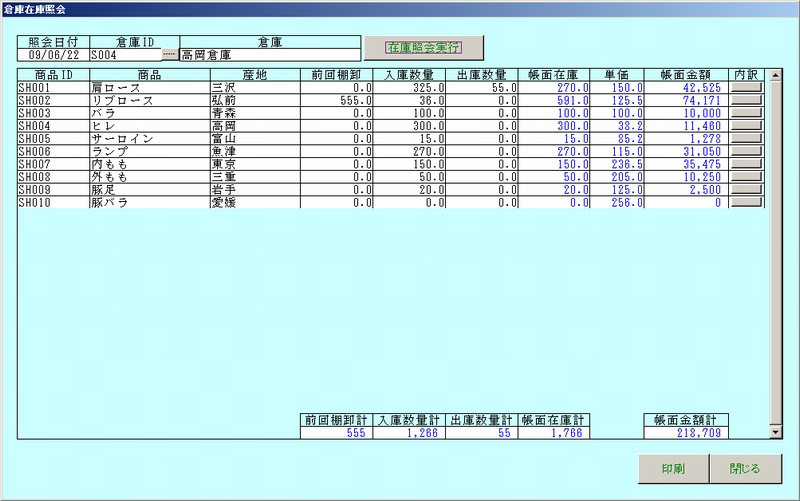The width and height of the screenshot is (800, 501).
Task: Focus the 照会日付 field showing 09/08/22
Action: [x=52, y=55]
